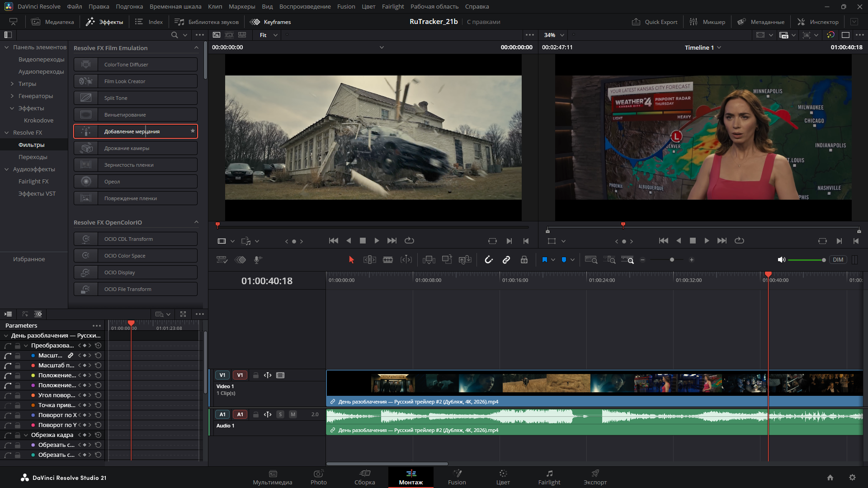Add a blue marker at playhead
The image size is (868, 488).
pyautogui.click(x=564, y=260)
